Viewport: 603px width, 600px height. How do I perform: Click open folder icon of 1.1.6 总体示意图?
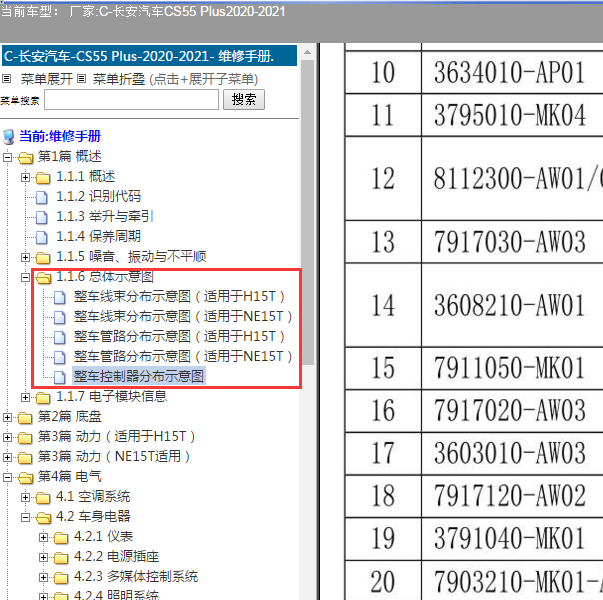coord(43,278)
